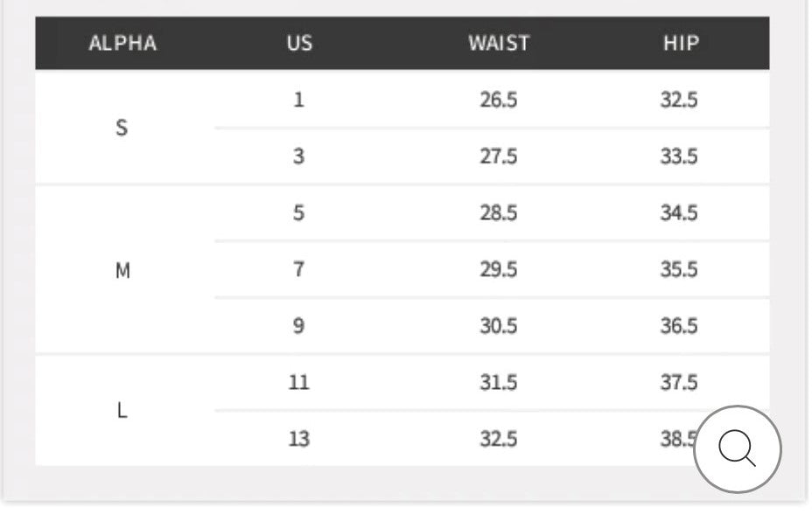This screenshot has width=812, height=528.
Task: Click US size 1 cell
Action: [x=299, y=100]
